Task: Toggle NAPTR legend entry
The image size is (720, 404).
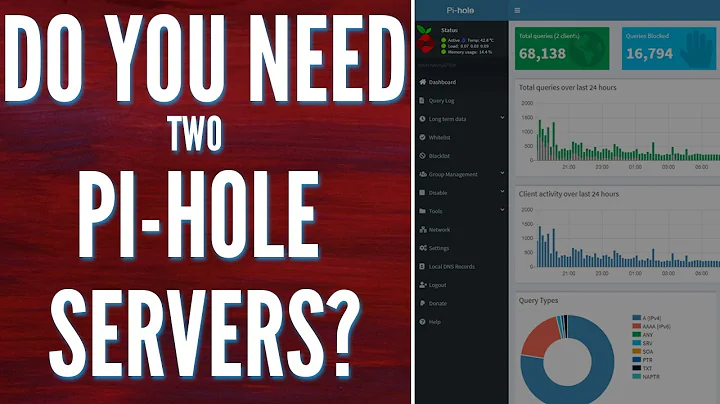Action: (646, 376)
